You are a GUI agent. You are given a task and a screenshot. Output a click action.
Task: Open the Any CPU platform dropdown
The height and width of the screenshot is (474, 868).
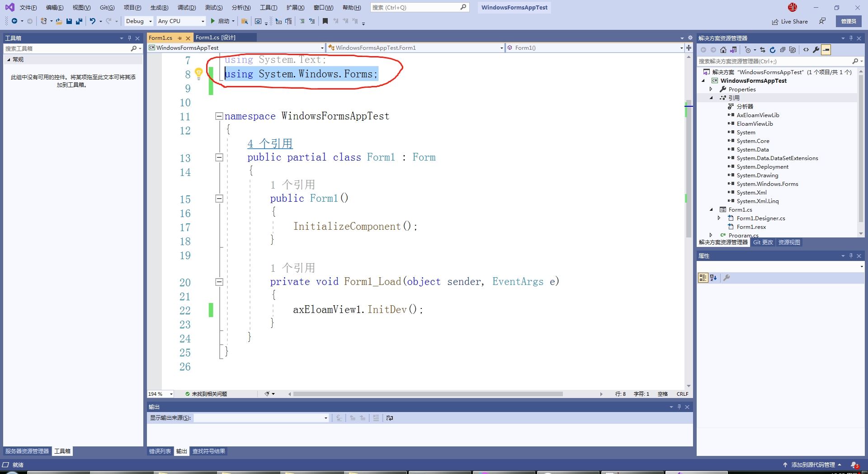click(x=181, y=21)
